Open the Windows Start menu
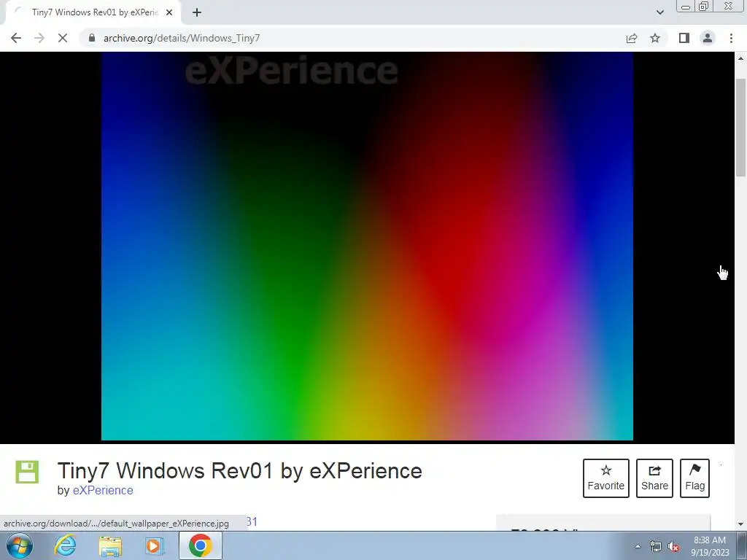 tap(19, 545)
